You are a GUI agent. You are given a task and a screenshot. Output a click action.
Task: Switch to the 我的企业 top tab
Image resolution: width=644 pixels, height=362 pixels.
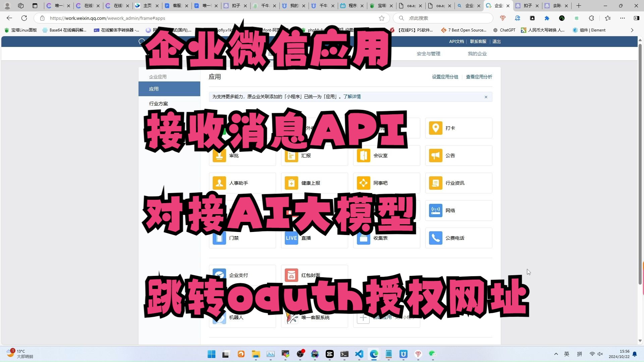click(x=477, y=54)
